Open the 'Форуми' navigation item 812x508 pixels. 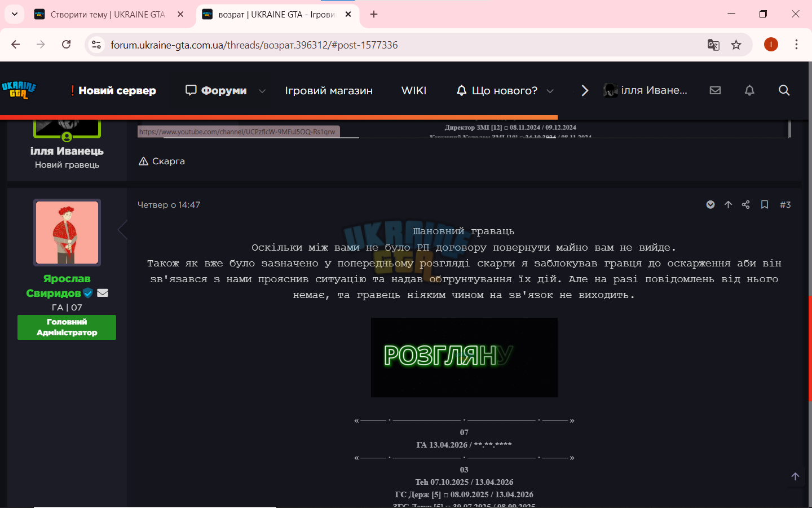[217, 90]
